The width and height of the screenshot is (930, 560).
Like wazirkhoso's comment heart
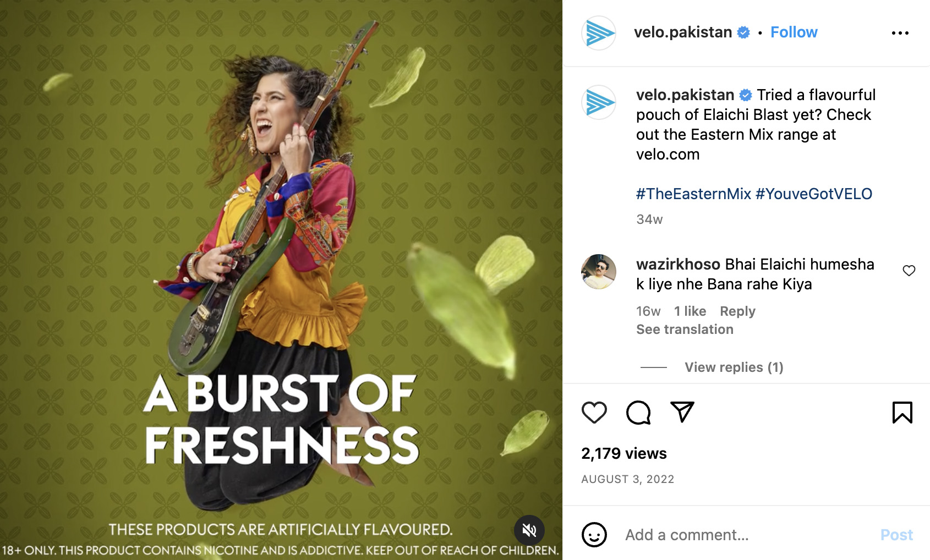coord(909,271)
